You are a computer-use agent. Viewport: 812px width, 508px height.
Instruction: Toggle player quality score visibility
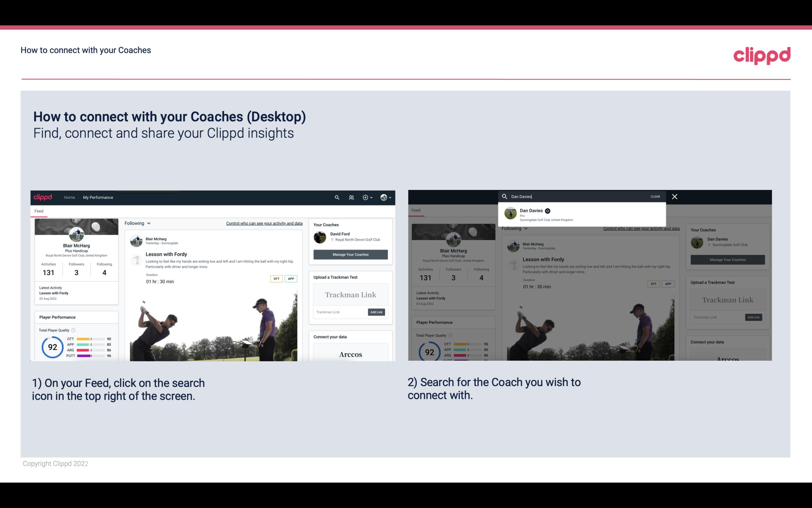72,329
